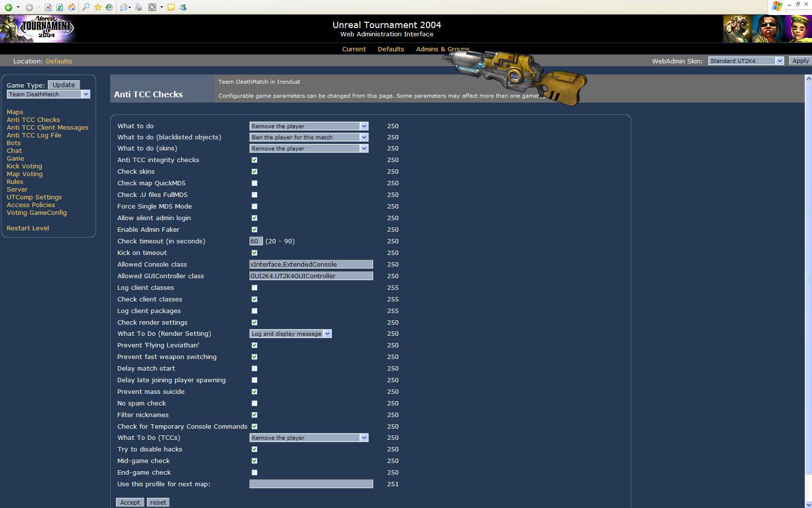Open the Voting GameConfig sidebar link
The width and height of the screenshot is (812, 508).
click(x=37, y=212)
